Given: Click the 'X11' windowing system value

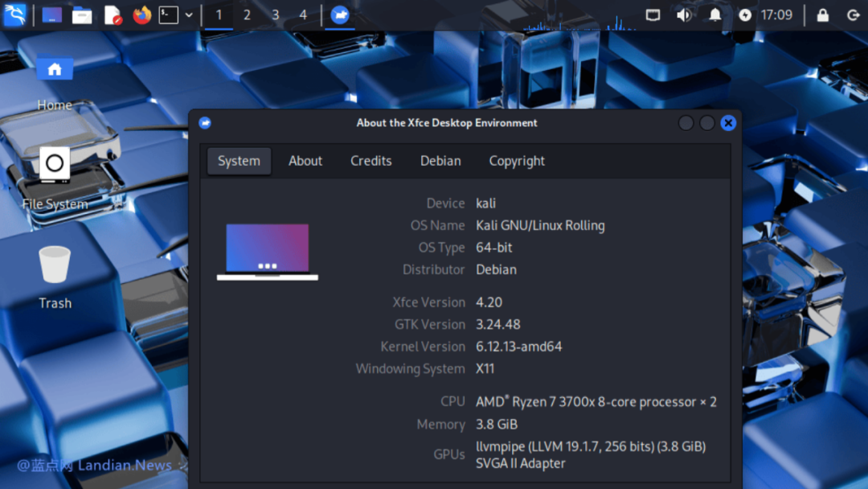Looking at the screenshot, I should [x=485, y=369].
